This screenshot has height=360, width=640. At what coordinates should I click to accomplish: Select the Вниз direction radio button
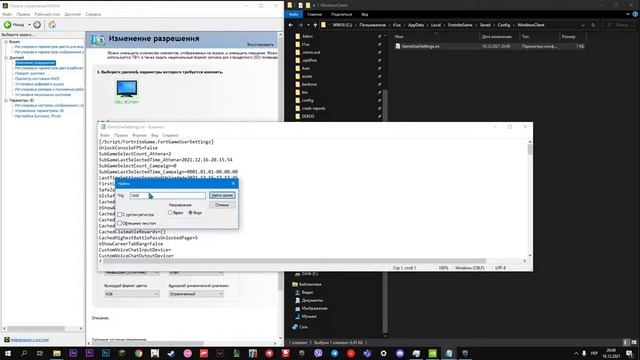click(x=190, y=213)
